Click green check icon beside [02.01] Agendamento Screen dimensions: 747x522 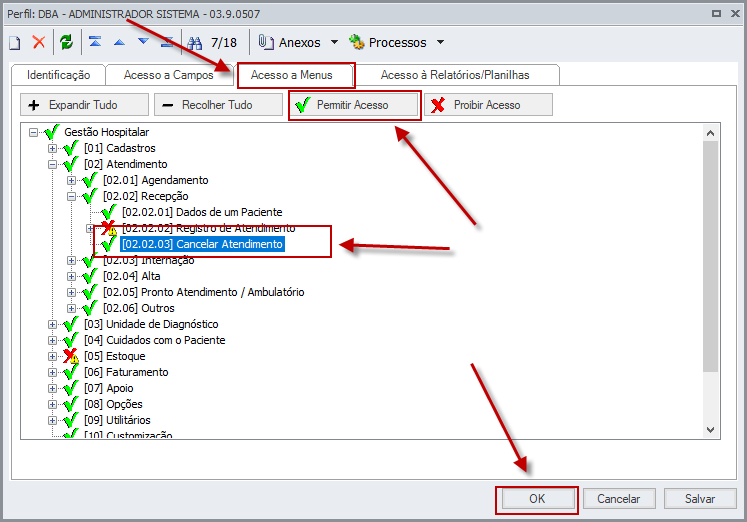click(90, 180)
